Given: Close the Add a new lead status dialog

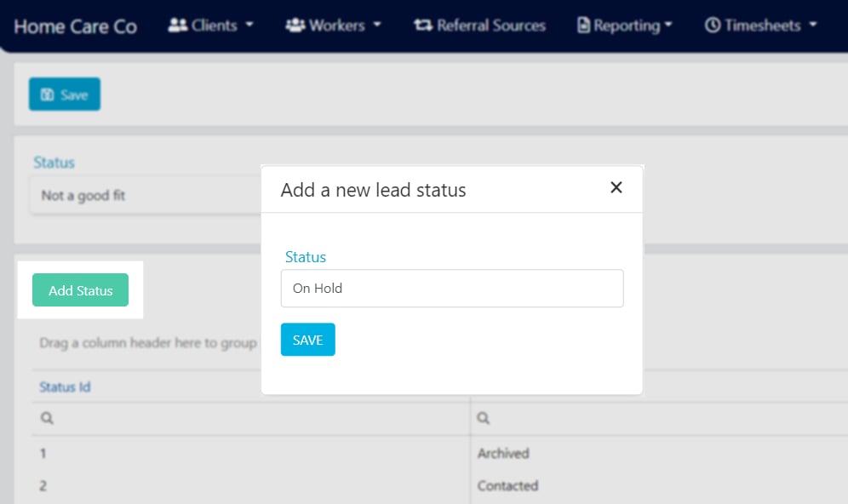Looking at the screenshot, I should [616, 187].
